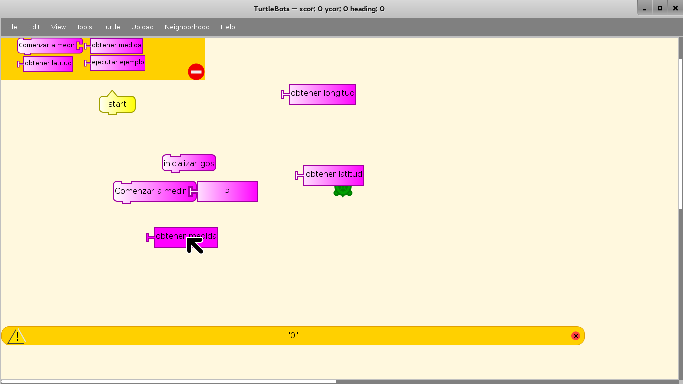Click the 'inicializar gps' block
Viewport: 683px width, 384px height.
click(189, 163)
